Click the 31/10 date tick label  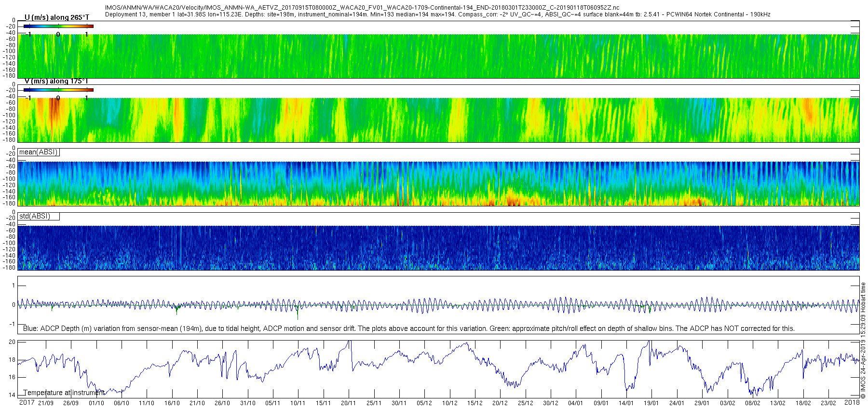[x=248, y=403]
